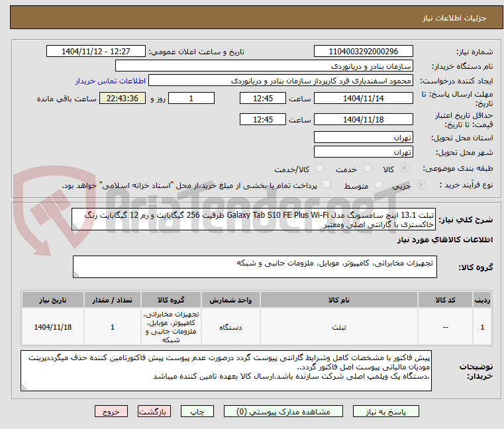The height and width of the screenshot is (429, 504).
Task: Select the جزیی purchase type radio
Action: pos(421,185)
